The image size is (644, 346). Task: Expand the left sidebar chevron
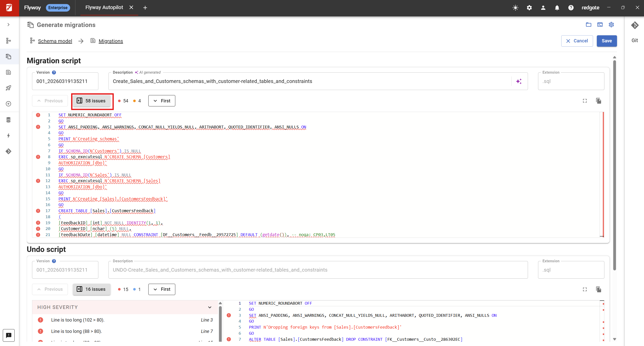click(9, 25)
